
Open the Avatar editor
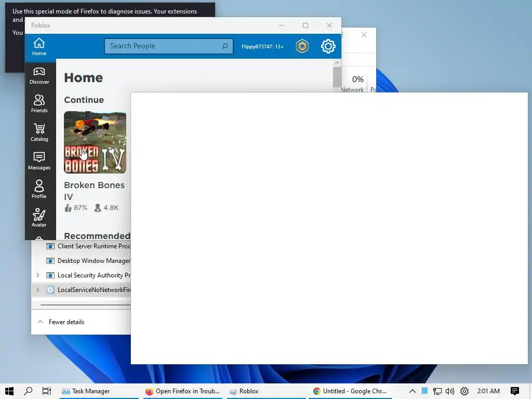39,218
